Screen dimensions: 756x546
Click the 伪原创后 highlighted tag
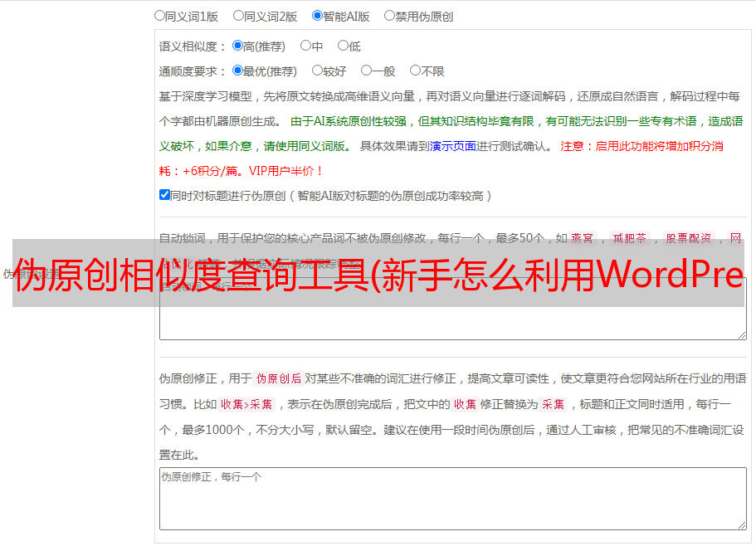click(x=279, y=378)
